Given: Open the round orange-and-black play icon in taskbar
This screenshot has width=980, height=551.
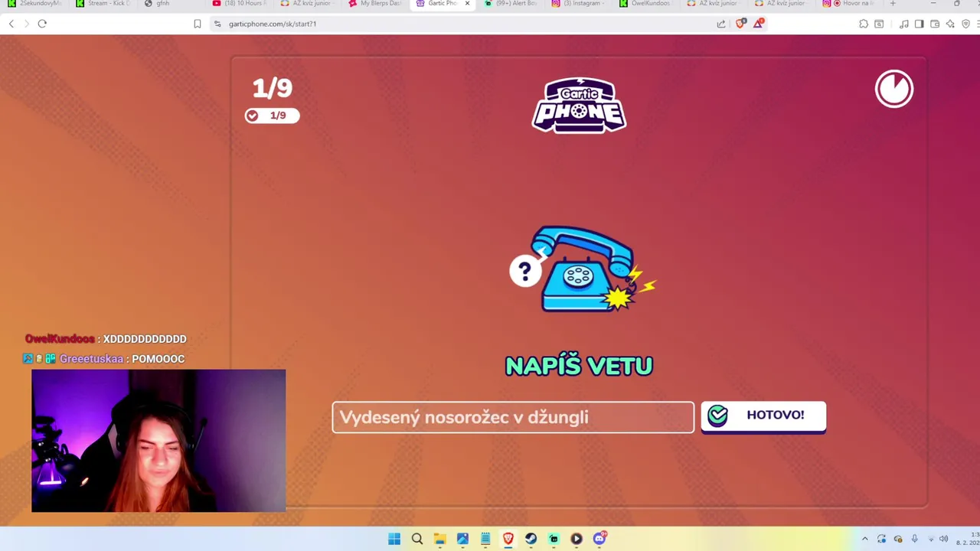Looking at the screenshot, I should 577,539.
